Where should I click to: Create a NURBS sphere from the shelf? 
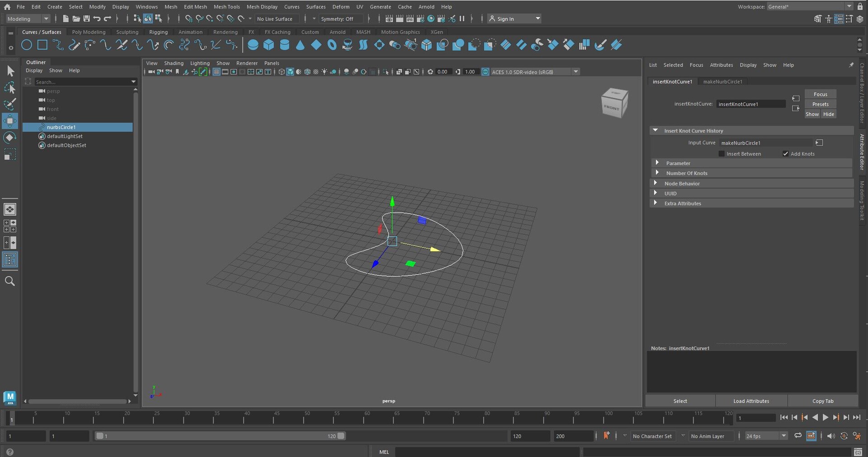coord(253,45)
